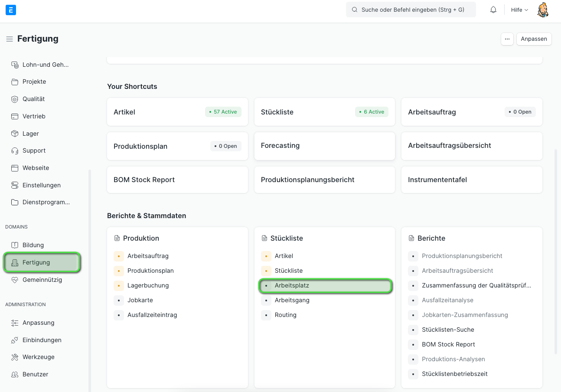This screenshot has height=392, width=561.
Task: Open Zusammenfassung der Qualitätsprüfung report
Action: pos(476,285)
